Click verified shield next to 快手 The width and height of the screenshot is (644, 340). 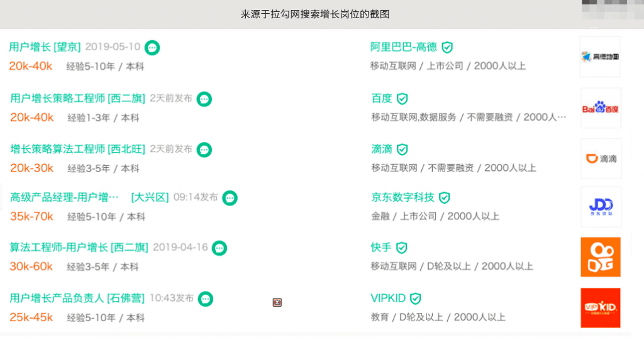coord(402,248)
